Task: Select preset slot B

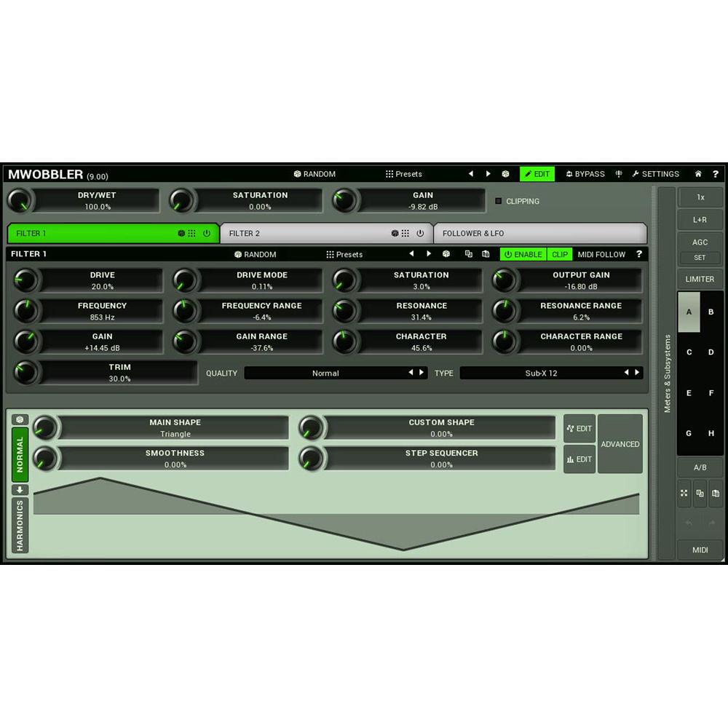Action: point(711,312)
